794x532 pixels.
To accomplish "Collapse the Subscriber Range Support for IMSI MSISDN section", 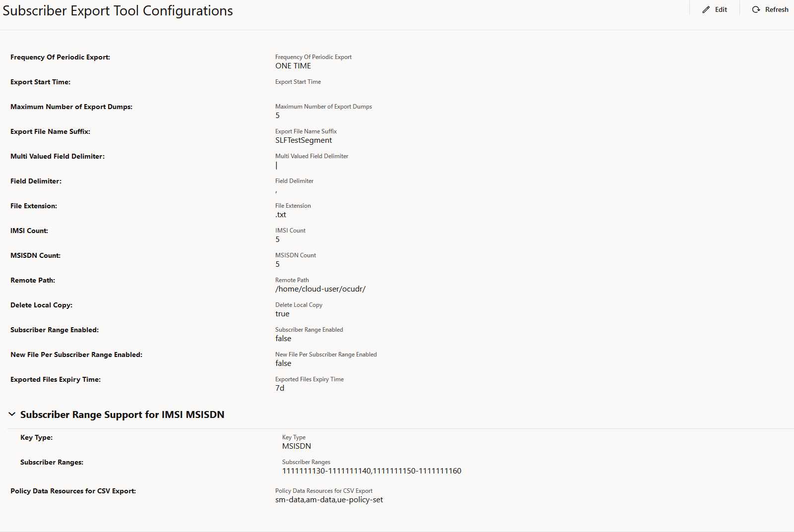I will pos(11,414).
